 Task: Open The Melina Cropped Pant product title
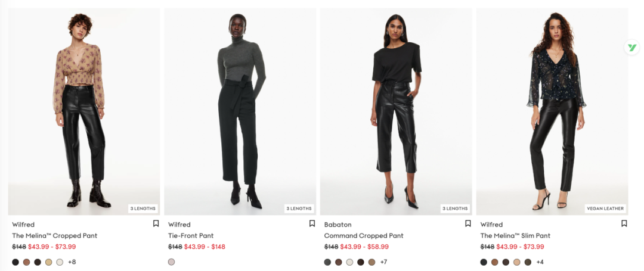click(x=55, y=236)
